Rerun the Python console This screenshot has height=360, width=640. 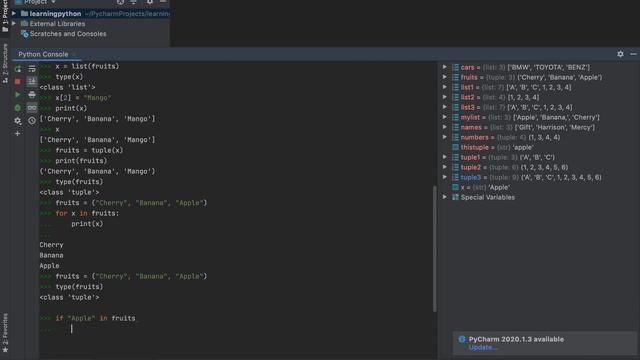(x=18, y=69)
